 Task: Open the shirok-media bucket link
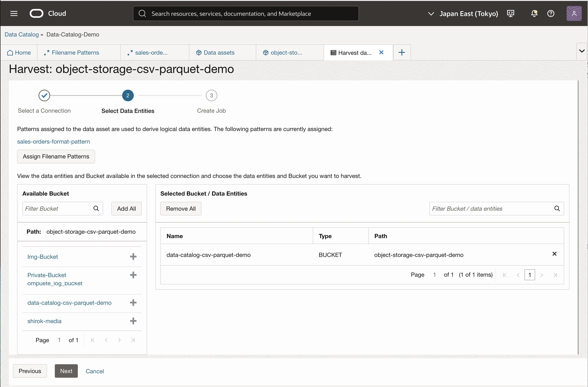coord(44,321)
